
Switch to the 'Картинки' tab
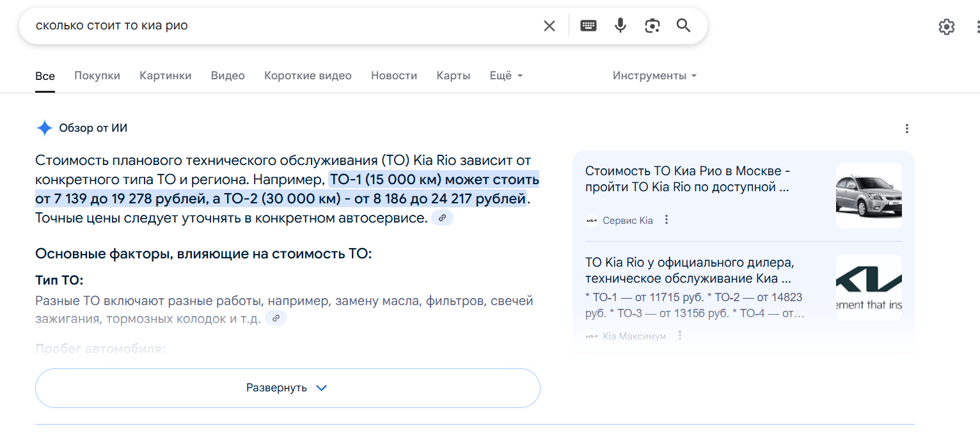tap(166, 75)
